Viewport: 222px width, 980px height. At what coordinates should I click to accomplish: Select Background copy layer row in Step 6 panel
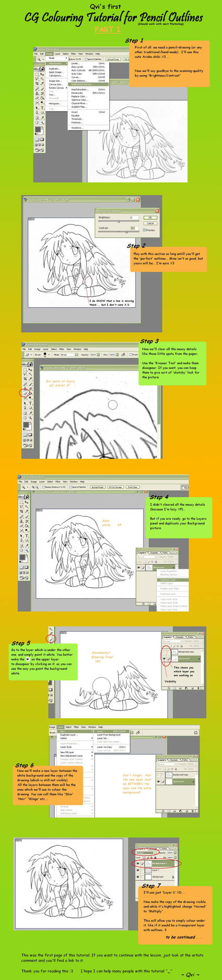[176, 775]
